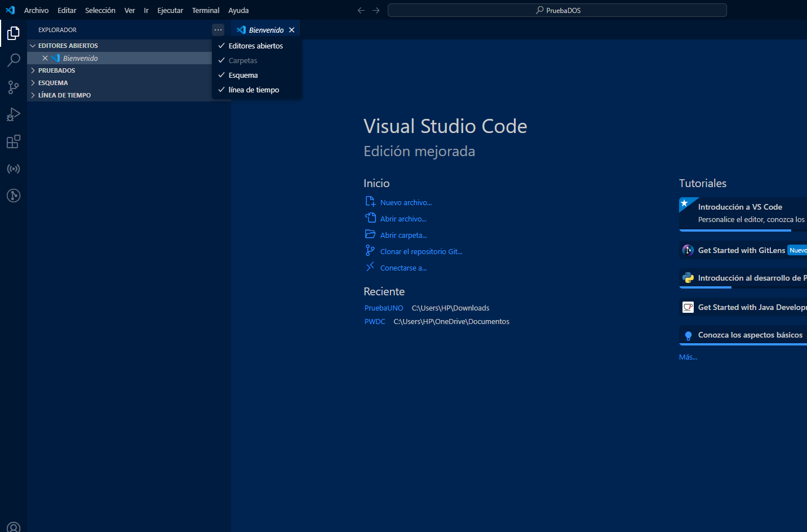Image resolution: width=807 pixels, height=532 pixels.
Task: Open the Terminal menu
Action: click(x=206, y=10)
